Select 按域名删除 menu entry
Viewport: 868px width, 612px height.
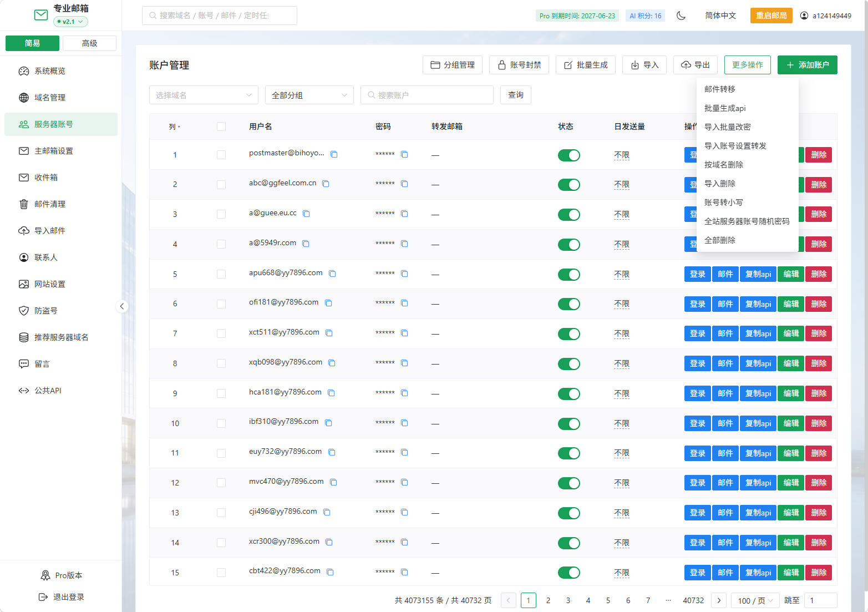(x=747, y=165)
